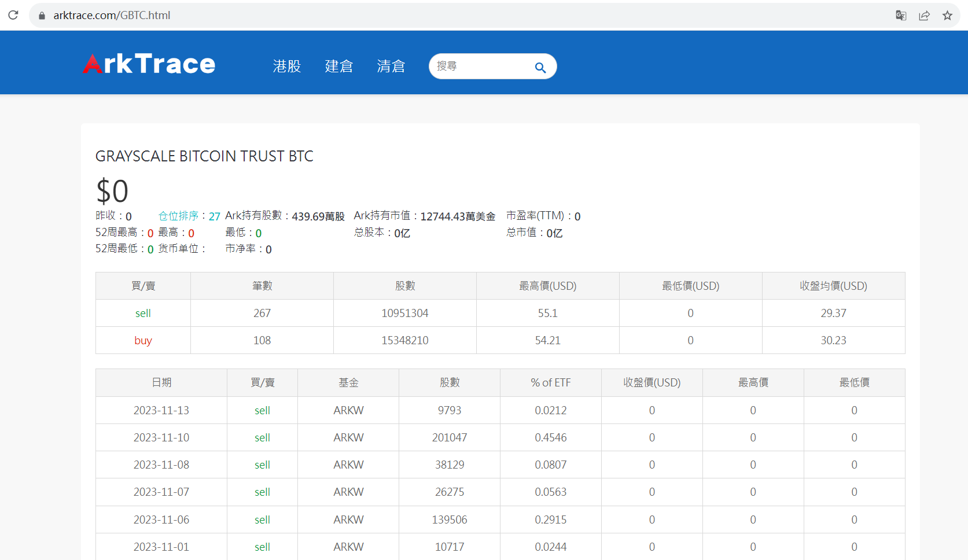
Task: Click the Ark持有股數 439.69萬股 value
Action: click(318, 216)
